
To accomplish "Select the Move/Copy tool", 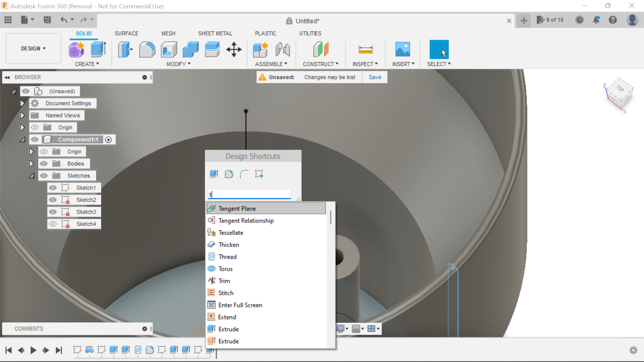I will [234, 50].
